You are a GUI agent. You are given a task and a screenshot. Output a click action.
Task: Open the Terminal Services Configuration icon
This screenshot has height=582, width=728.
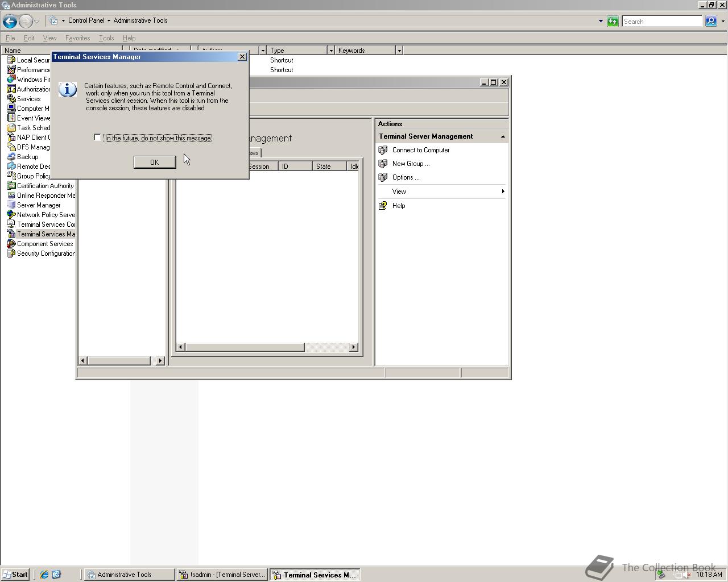click(x=11, y=225)
